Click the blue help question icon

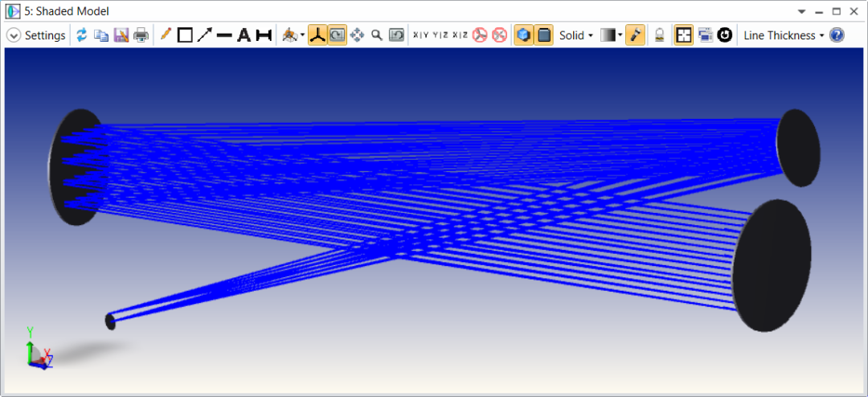coord(837,35)
